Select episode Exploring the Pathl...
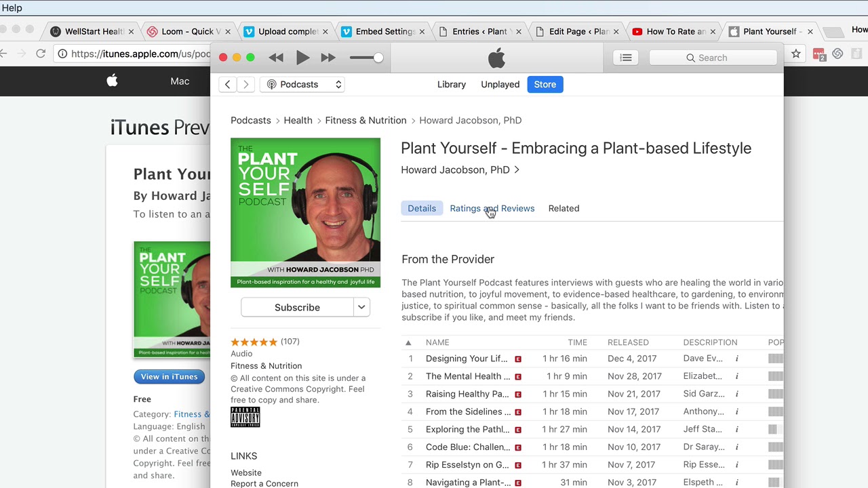The width and height of the screenshot is (868, 488). point(467,429)
